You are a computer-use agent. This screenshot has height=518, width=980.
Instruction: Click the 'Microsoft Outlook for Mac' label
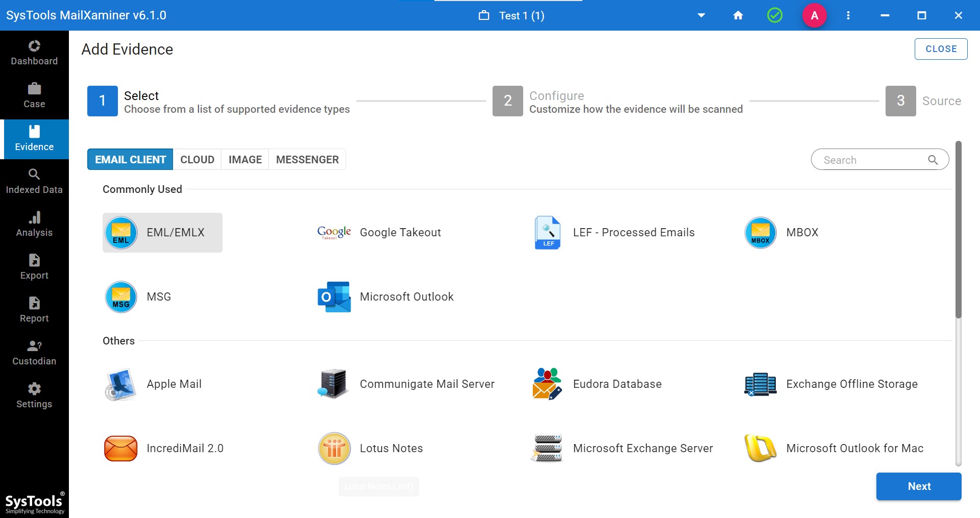tap(855, 449)
